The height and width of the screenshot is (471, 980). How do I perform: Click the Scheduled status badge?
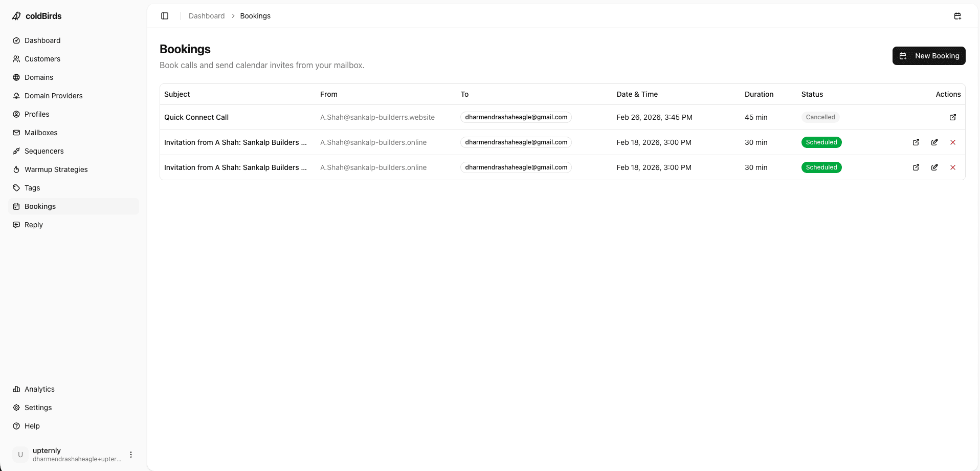tap(821, 142)
